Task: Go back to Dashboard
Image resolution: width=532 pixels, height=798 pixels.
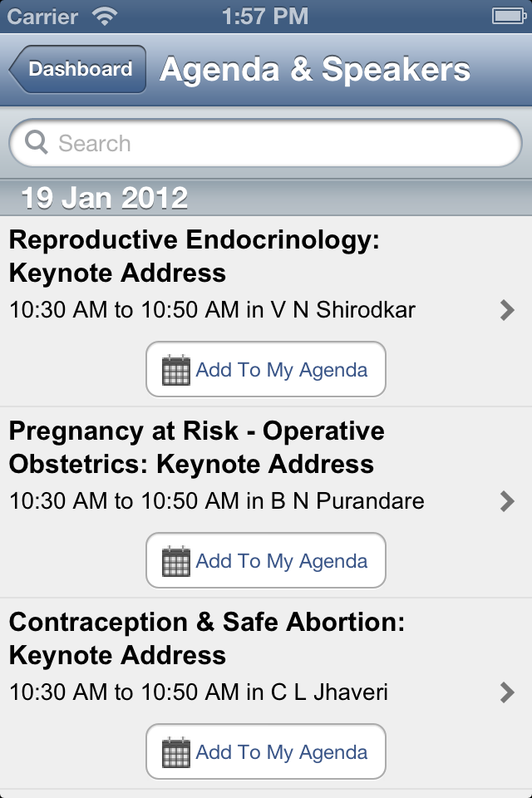Action: [x=78, y=70]
